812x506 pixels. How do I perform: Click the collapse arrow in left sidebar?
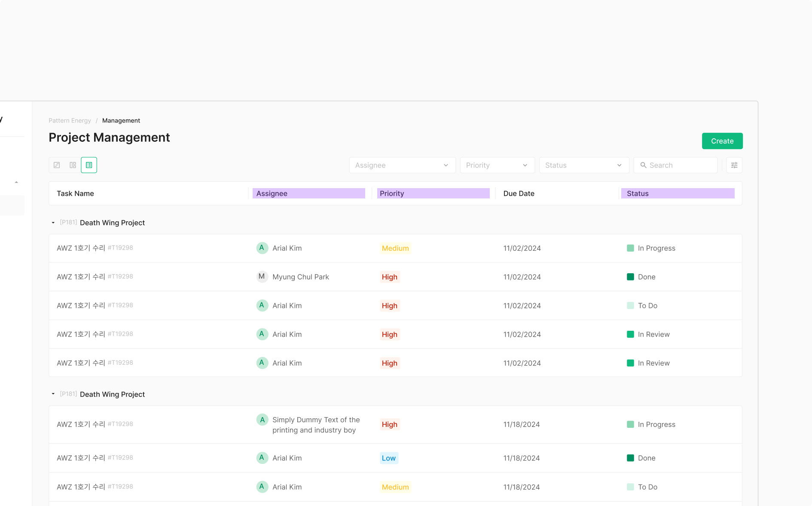[16, 182]
